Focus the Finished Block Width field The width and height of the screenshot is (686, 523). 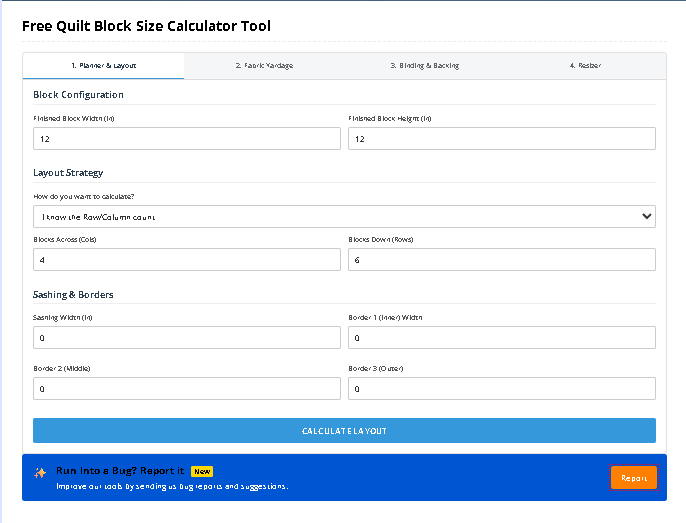tap(187, 139)
